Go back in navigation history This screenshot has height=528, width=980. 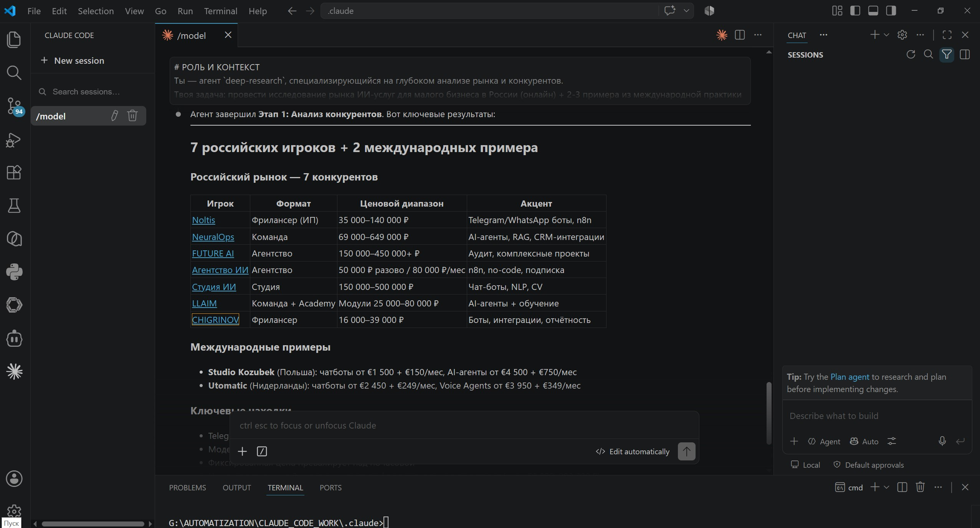[x=292, y=11]
